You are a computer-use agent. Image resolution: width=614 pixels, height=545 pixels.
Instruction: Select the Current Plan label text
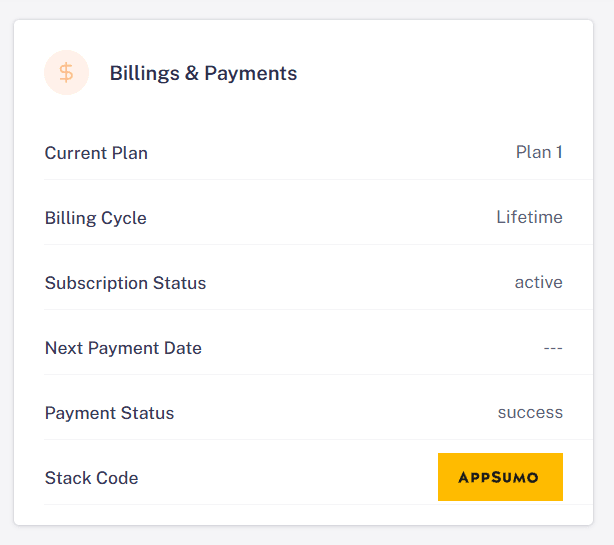click(96, 153)
